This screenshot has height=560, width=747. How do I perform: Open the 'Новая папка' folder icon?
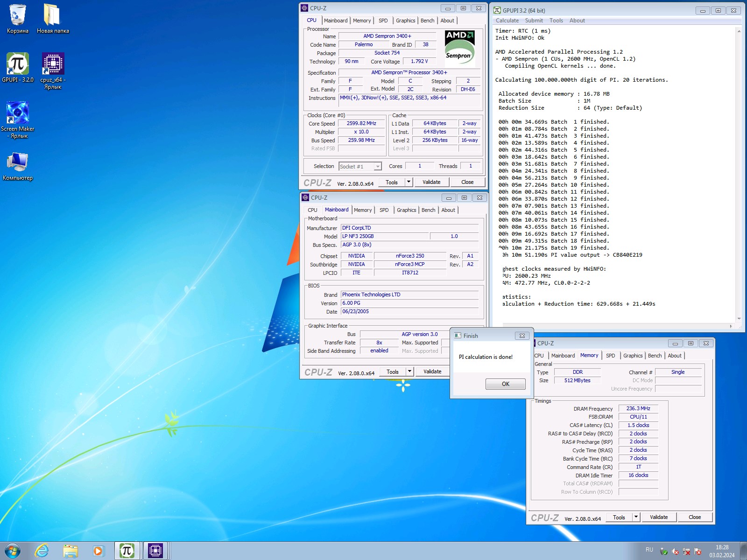[x=53, y=19]
